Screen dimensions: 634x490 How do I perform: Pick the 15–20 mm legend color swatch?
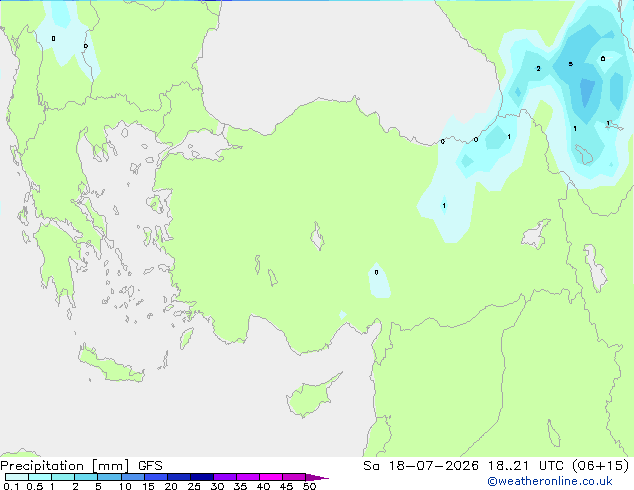pyautogui.click(x=156, y=477)
